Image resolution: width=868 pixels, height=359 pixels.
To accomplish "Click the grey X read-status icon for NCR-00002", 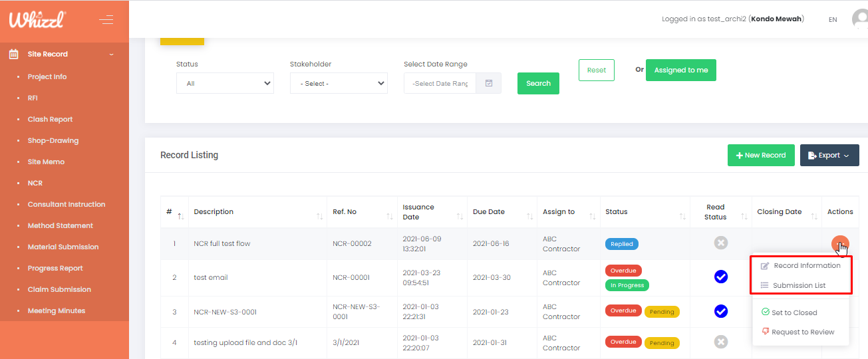I will tap(720, 243).
